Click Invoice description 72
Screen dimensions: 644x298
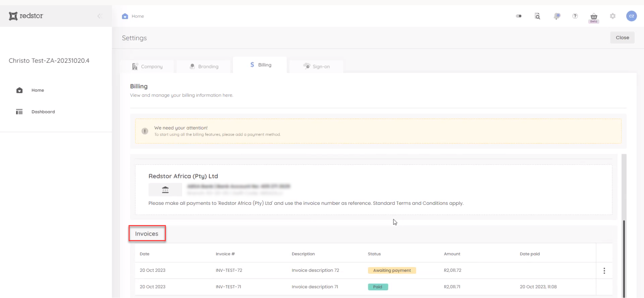coord(315,270)
